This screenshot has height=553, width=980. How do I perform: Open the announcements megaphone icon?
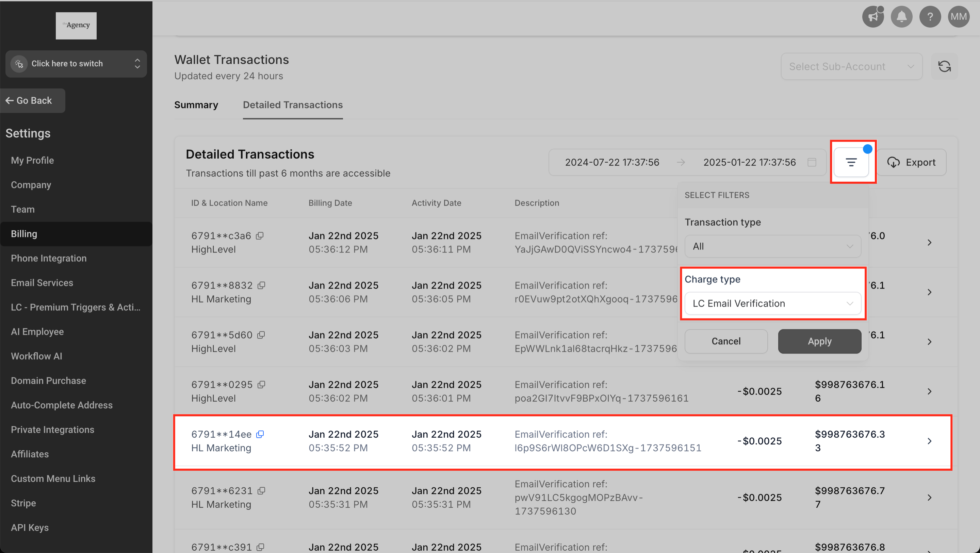click(873, 17)
